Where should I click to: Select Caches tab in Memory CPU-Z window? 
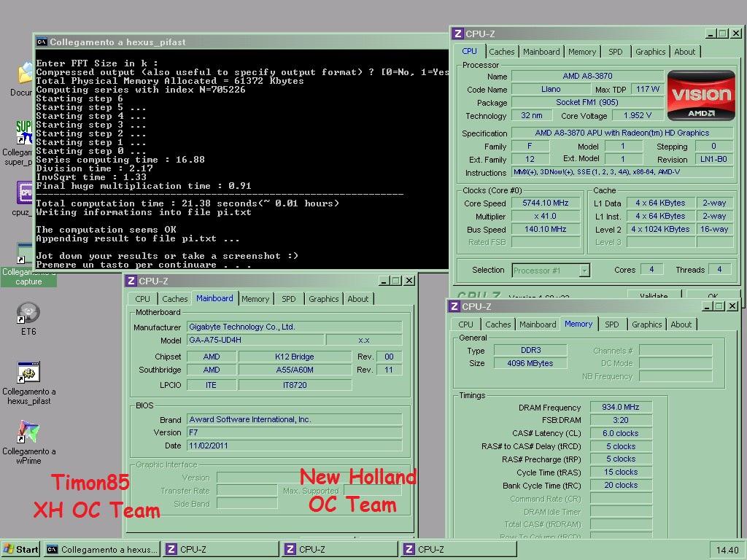pyautogui.click(x=498, y=324)
